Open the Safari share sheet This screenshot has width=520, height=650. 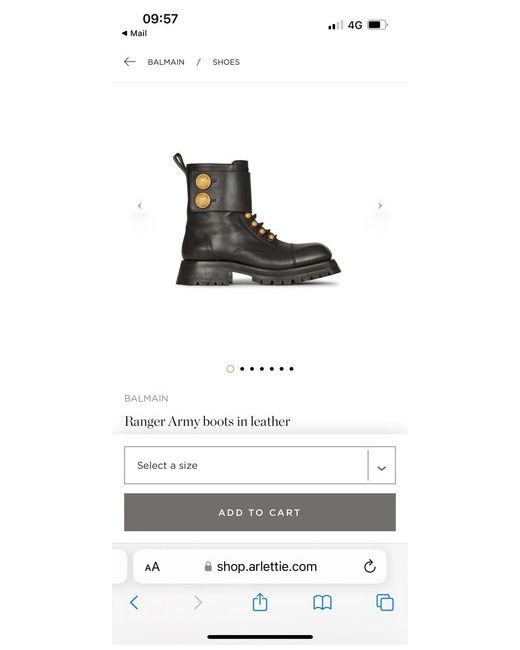click(x=260, y=602)
